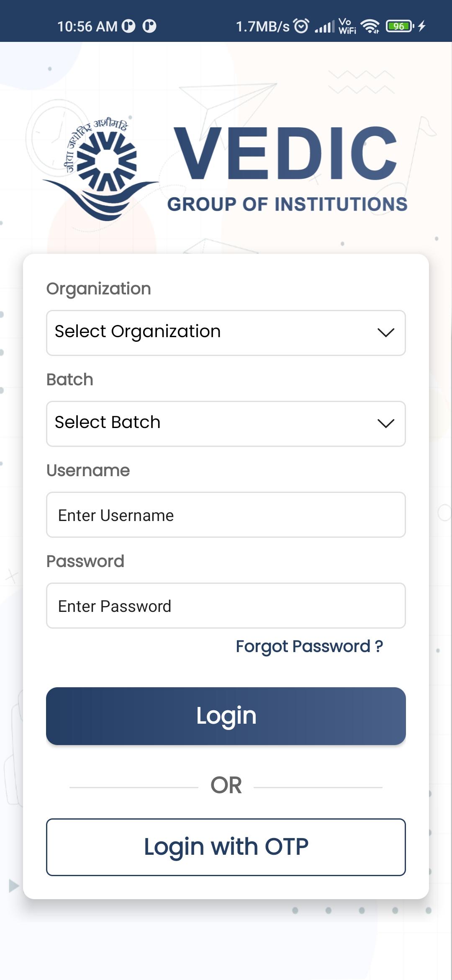This screenshot has width=452, height=980.
Task: Click the Batch dropdown chevron arrow
Action: [x=386, y=423]
